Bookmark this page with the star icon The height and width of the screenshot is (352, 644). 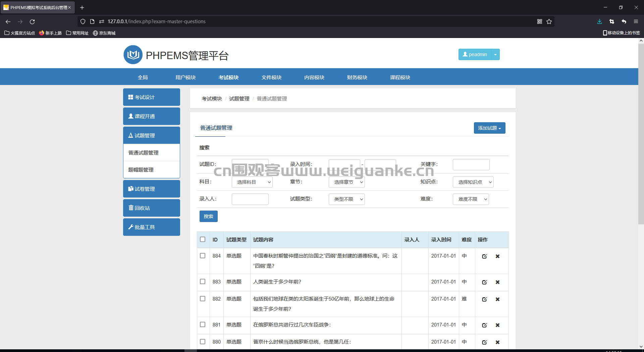point(549,21)
